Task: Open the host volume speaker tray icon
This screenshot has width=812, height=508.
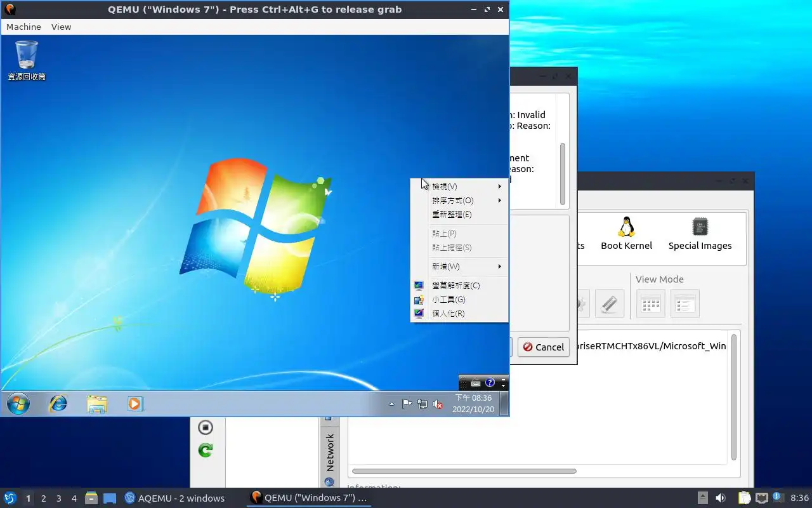Action: pyautogui.click(x=721, y=498)
